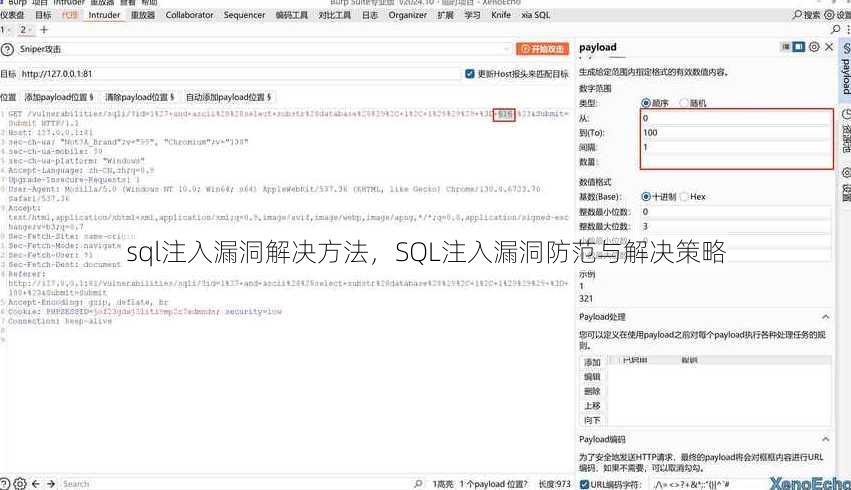Open the Organizer tab
This screenshot has width=851, height=490.
(x=408, y=15)
